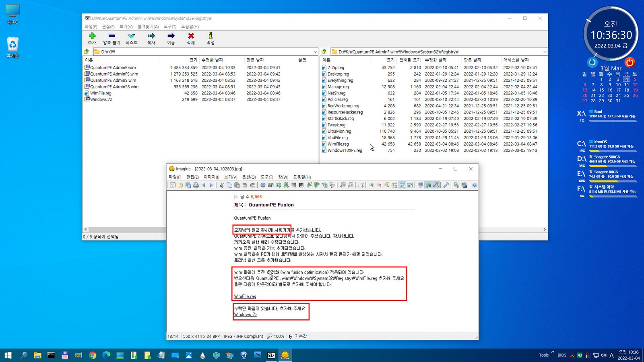This screenshot has width=644, height=362.
Task: Click the wrench options icon in Imagine toolbar
Action: (446, 185)
